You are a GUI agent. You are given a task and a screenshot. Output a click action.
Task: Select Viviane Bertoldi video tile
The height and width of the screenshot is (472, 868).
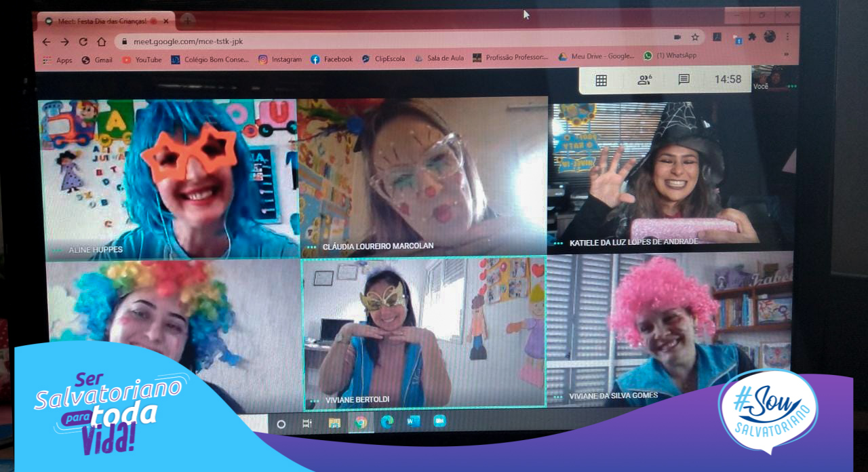(424, 332)
